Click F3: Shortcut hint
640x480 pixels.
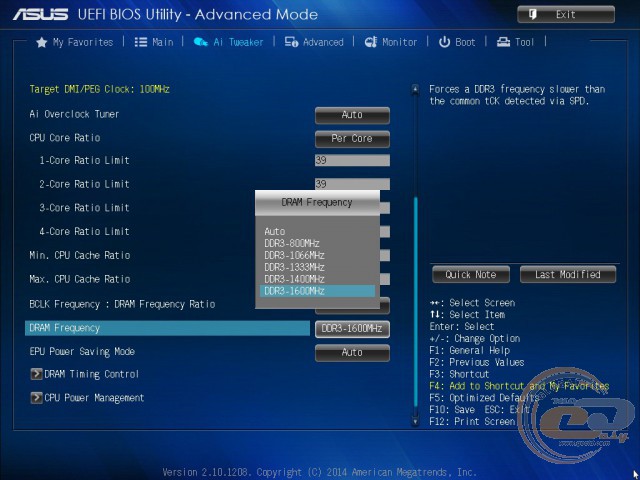pos(459,374)
